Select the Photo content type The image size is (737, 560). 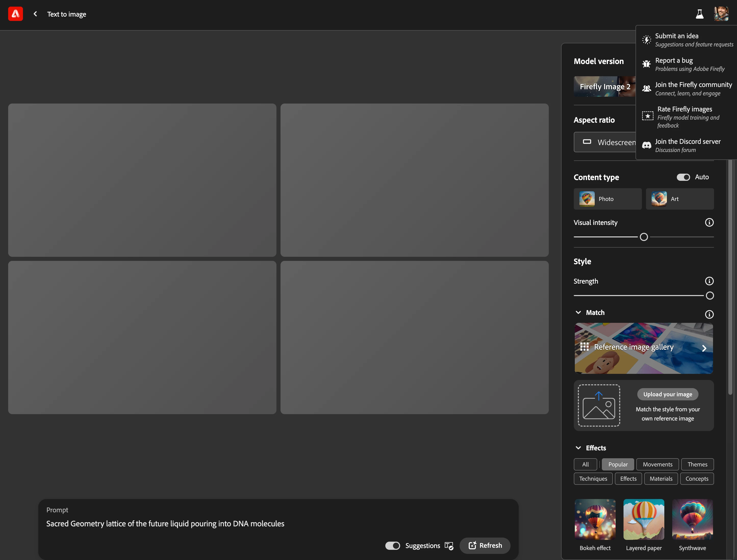click(x=607, y=199)
